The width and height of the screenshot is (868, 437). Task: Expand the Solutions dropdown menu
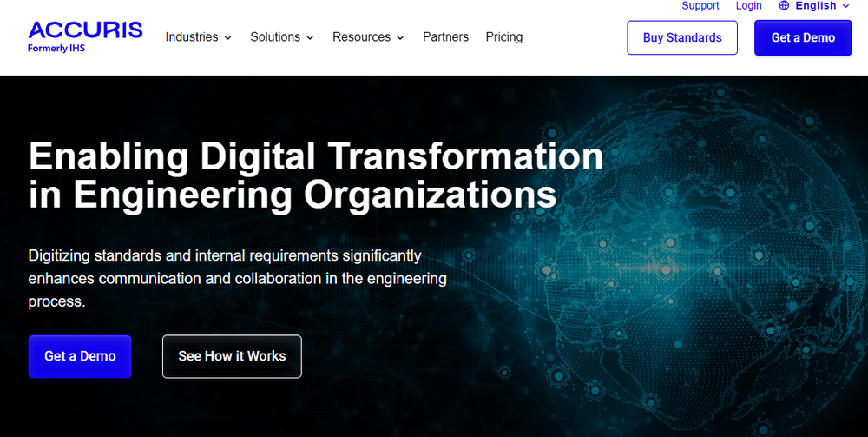pyautogui.click(x=282, y=37)
